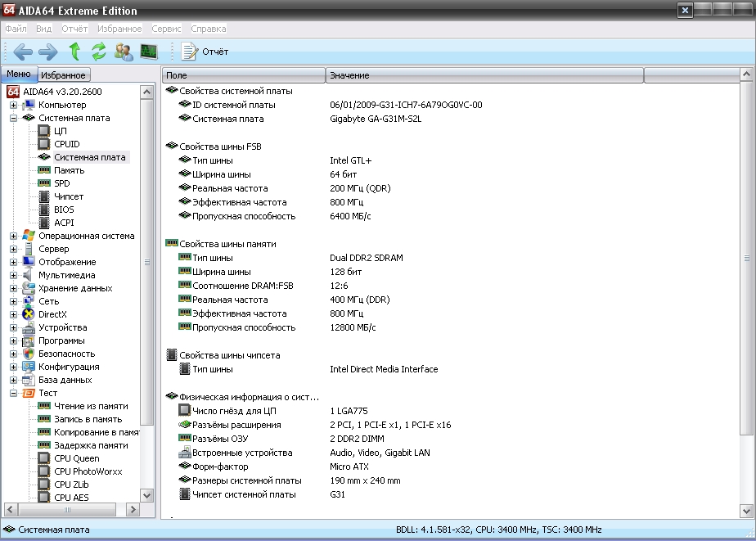Expand Хранение данных node
The image size is (756, 541).
point(13,288)
